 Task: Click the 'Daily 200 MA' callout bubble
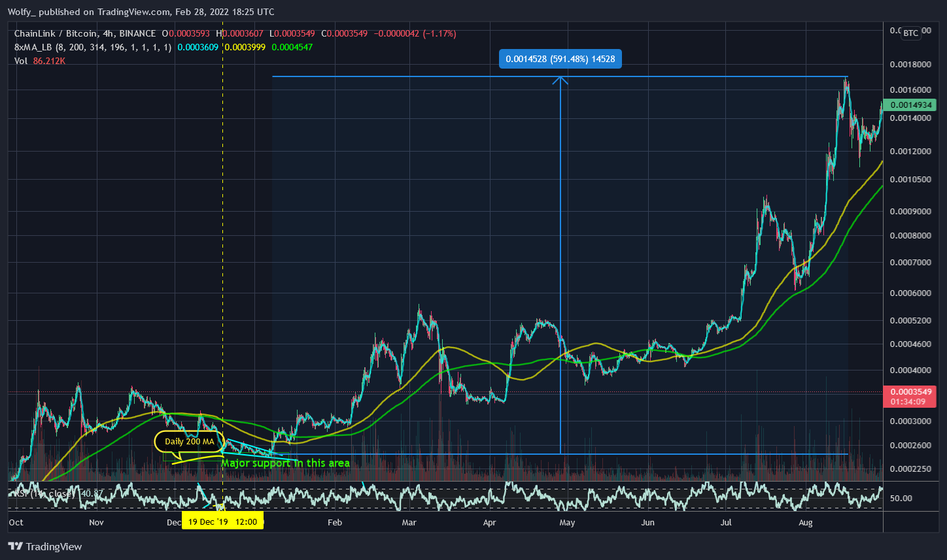(x=190, y=442)
